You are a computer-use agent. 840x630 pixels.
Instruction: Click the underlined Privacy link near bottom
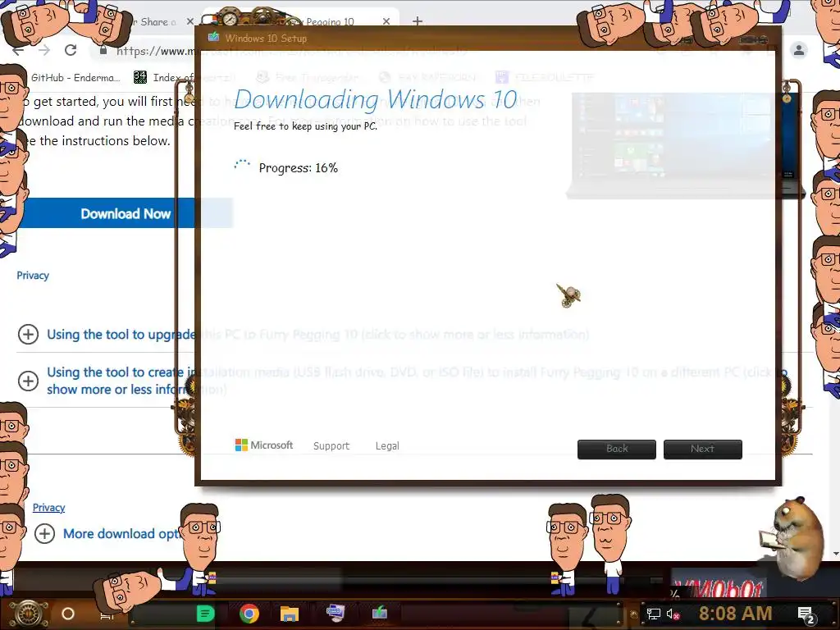tap(48, 507)
